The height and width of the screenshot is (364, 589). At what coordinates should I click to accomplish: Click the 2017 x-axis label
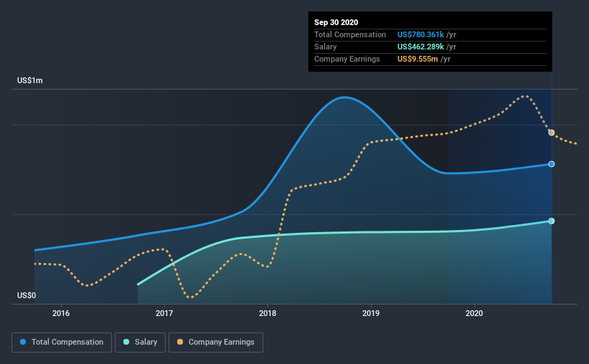pos(164,313)
